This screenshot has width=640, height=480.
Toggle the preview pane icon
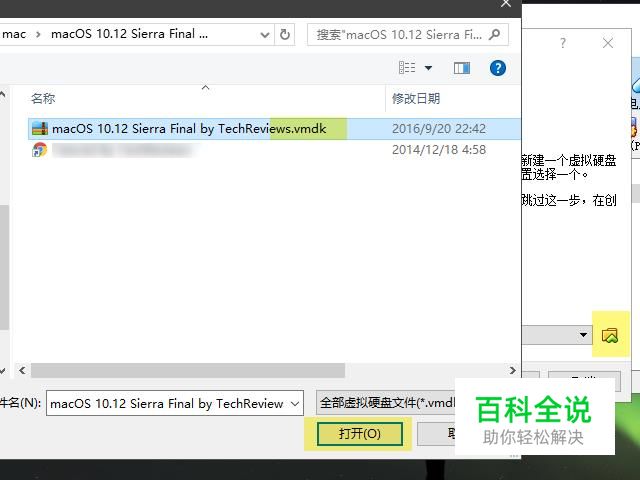[x=462, y=68]
